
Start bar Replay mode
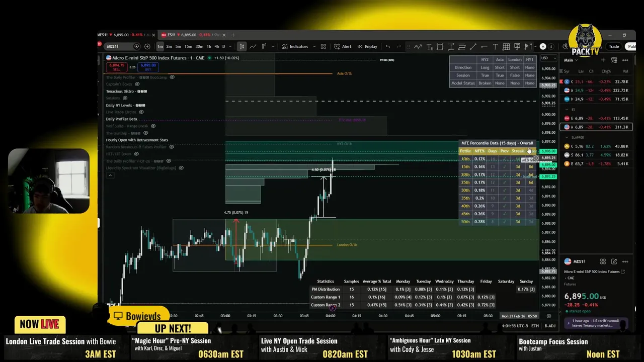[x=368, y=46]
